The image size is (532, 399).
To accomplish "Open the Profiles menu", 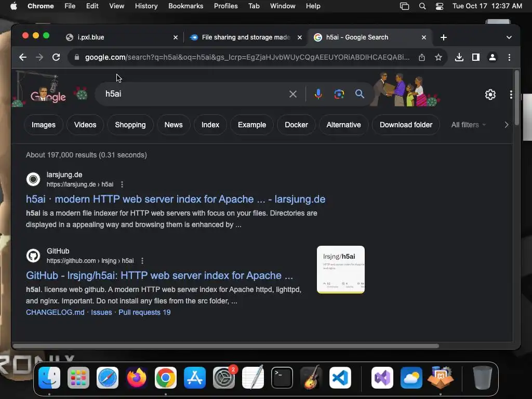I will point(225,6).
